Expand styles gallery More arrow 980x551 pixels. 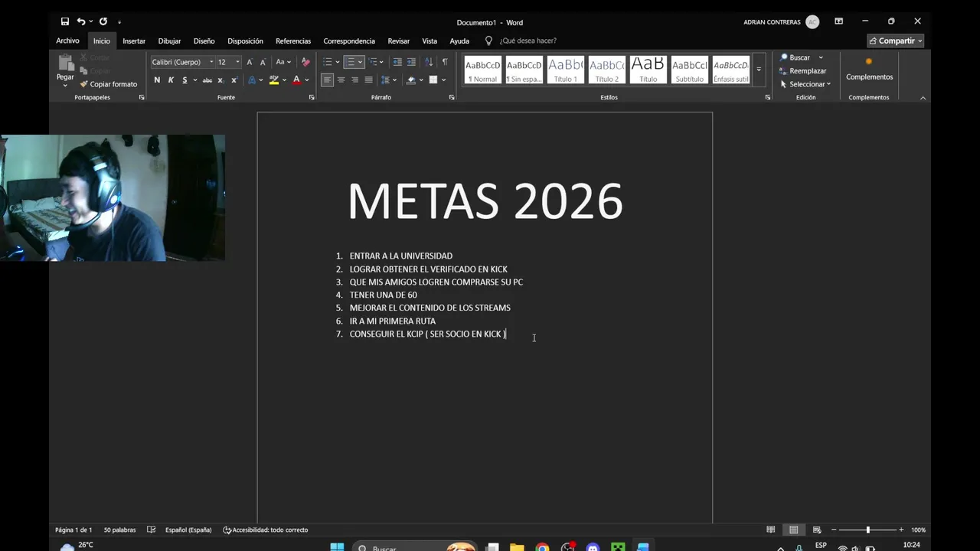[759, 69]
